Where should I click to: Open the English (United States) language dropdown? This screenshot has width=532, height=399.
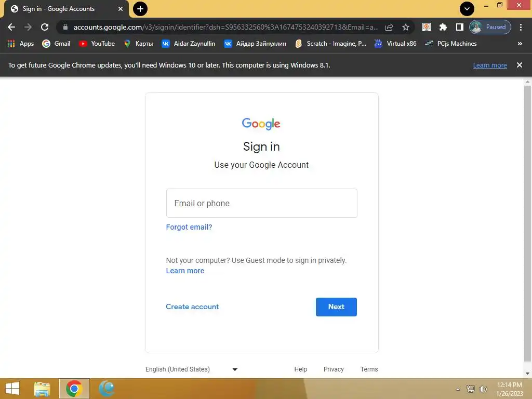pos(191,369)
